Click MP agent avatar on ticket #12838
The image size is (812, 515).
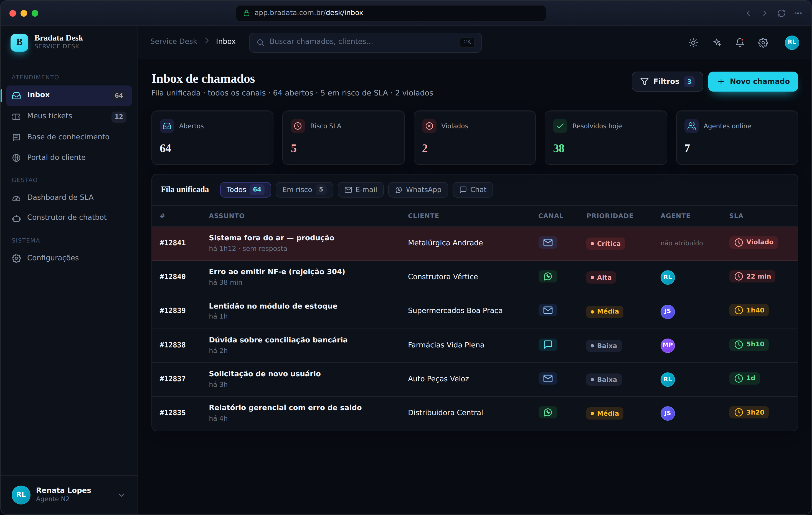[667, 345]
